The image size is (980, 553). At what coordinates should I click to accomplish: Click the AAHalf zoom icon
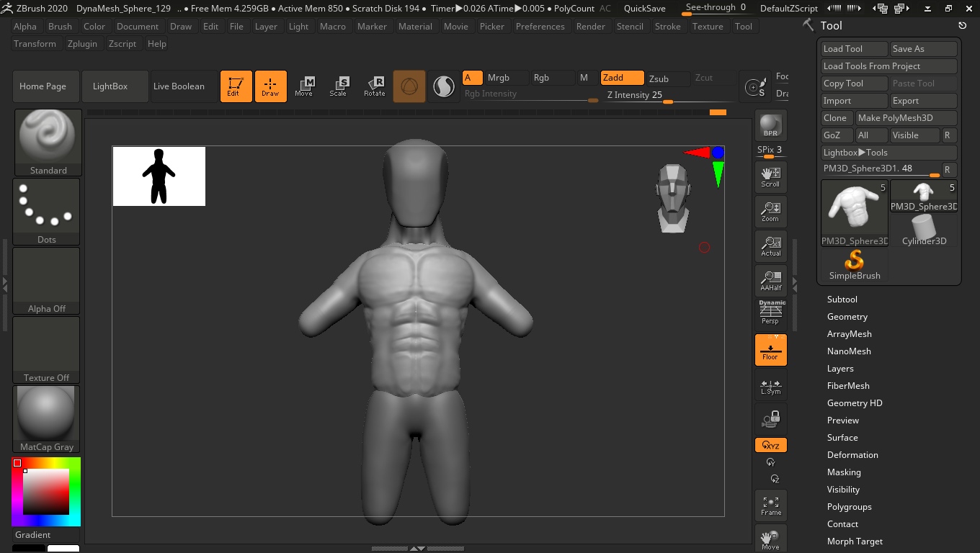(x=770, y=281)
